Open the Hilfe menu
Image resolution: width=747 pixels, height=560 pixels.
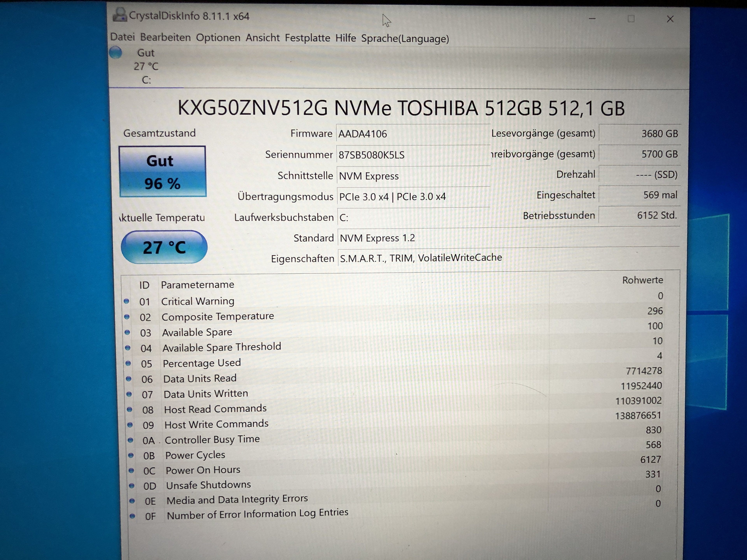pos(345,38)
